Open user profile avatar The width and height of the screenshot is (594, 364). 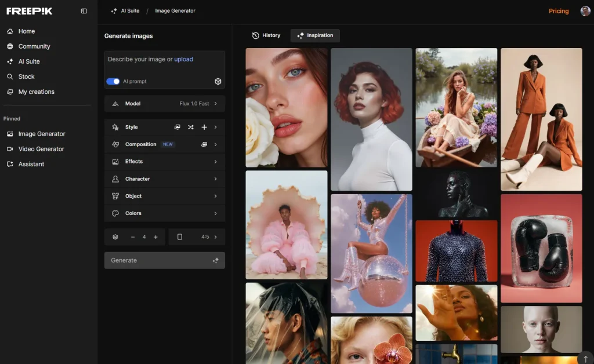[585, 11]
